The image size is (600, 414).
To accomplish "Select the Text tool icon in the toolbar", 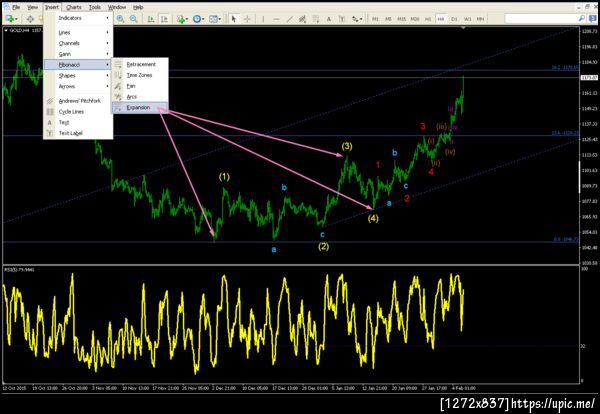I will pos(329,19).
